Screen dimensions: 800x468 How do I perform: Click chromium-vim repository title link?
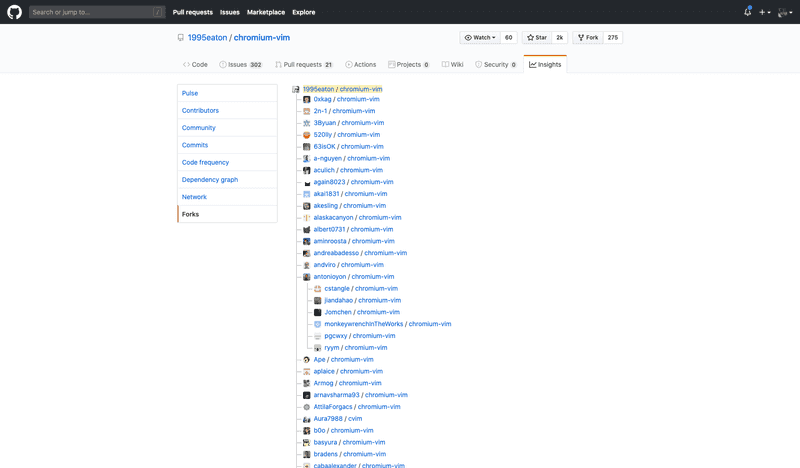[x=262, y=38]
